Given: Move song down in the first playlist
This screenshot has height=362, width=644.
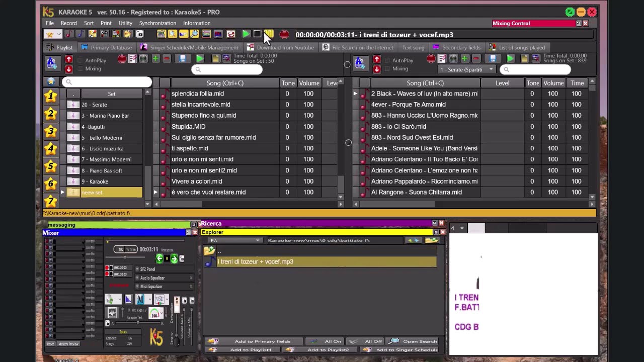Looking at the screenshot, I should coord(69,69).
